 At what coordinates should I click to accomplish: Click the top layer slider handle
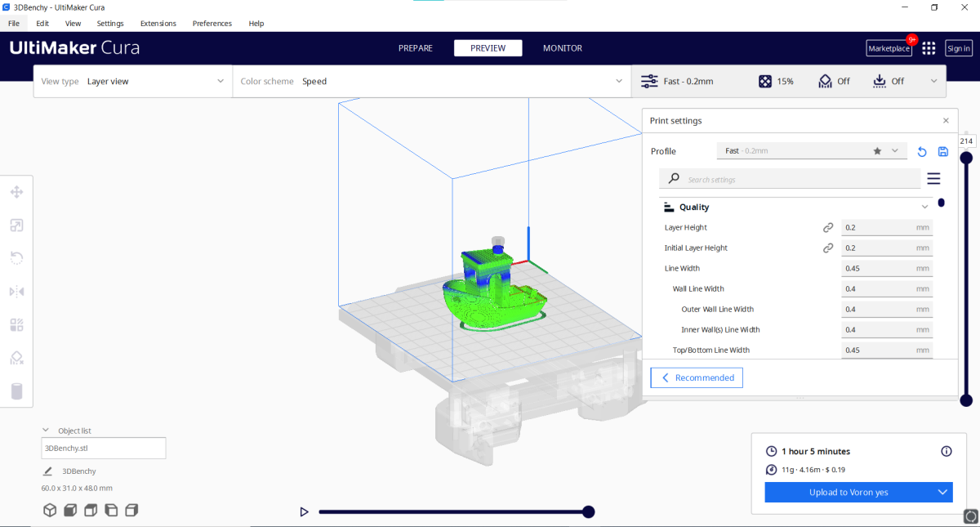click(966, 158)
